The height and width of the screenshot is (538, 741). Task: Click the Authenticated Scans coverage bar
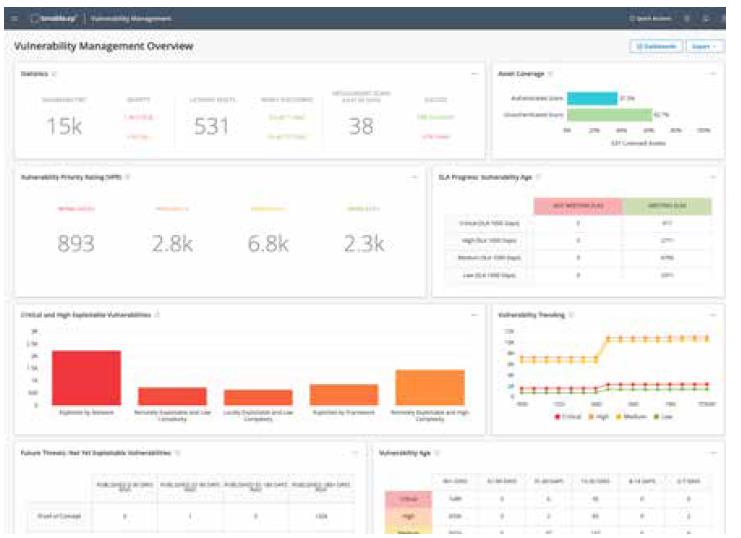[x=591, y=98]
